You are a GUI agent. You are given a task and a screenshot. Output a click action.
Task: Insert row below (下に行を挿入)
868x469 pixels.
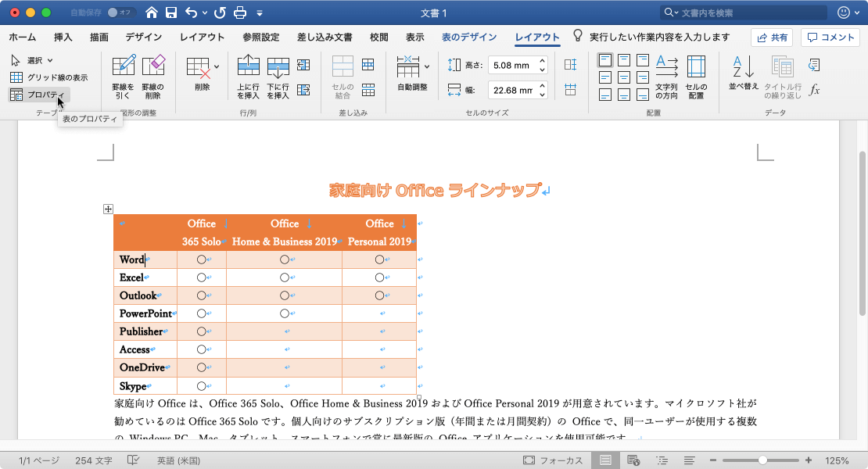278,77
